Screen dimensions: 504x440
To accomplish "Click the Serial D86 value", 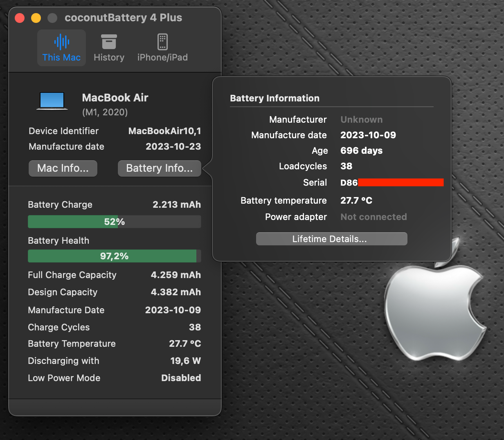I will click(x=349, y=182).
